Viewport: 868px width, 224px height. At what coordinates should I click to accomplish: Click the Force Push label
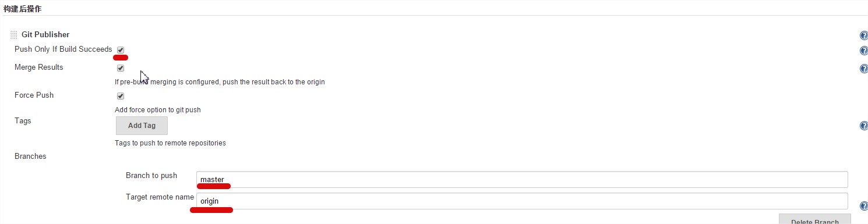[34, 95]
